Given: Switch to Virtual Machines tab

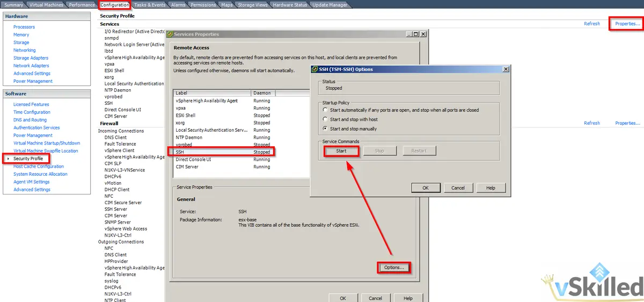Looking at the screenshot, I should coord(46,5).
